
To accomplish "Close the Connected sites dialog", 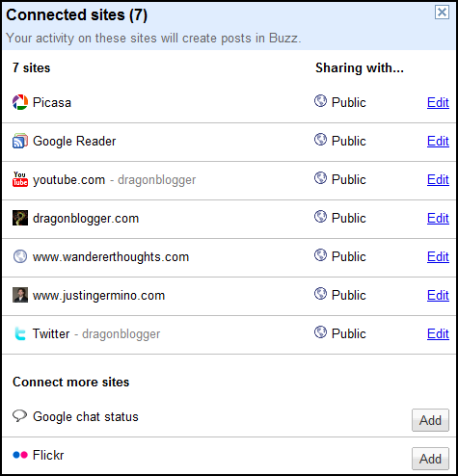I will (x=442, y=13).
